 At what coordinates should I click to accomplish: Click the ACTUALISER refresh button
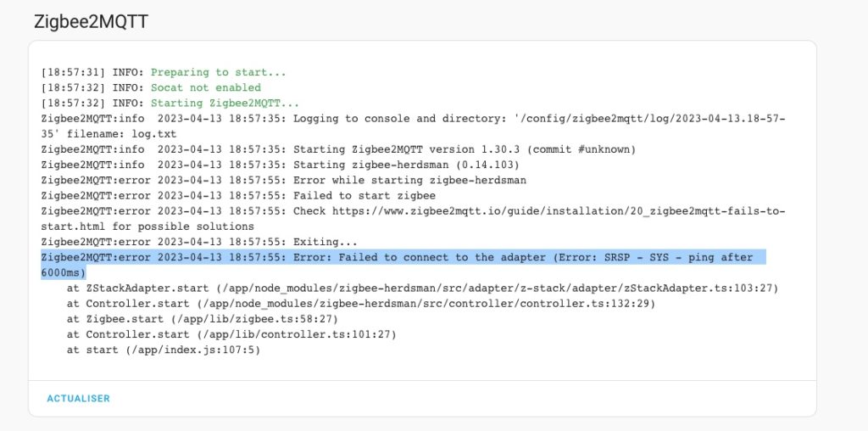coord(78,398)
